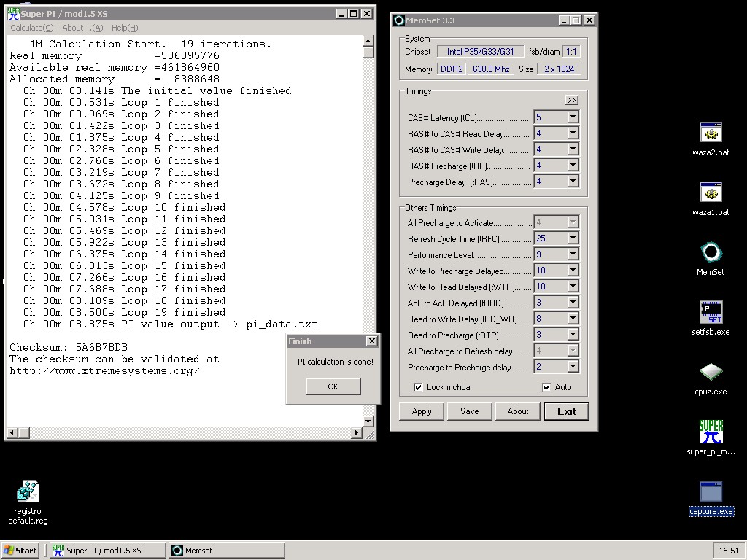Viewport: 747px width, 560px height.
Task: Open the About...(A) menu in Super PI
Action: pyautogui.click(x=82, y=28)
